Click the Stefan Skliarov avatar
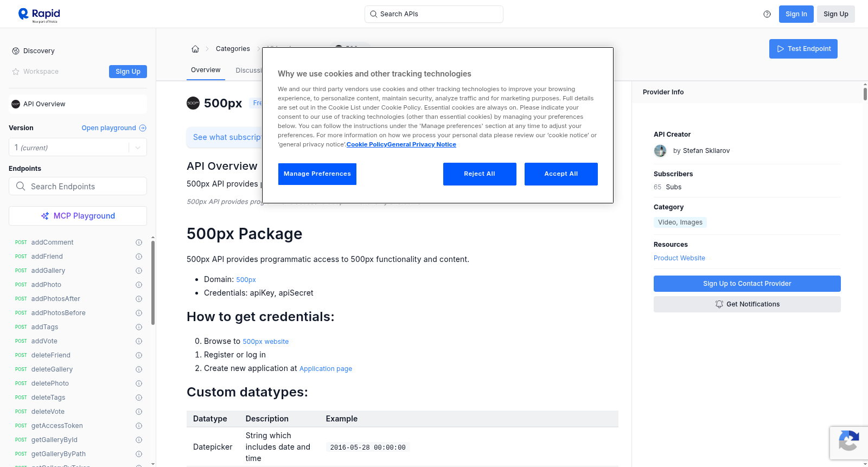This screenshot has width=868, height=467. pos(660,151)
